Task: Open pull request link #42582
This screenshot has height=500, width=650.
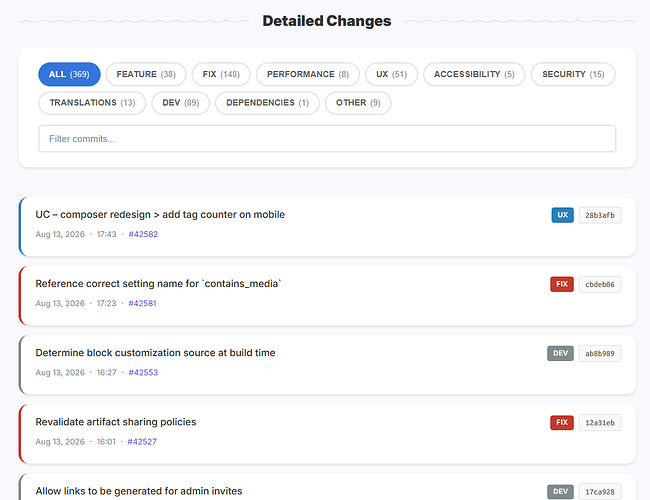Action: pos(143,234)
